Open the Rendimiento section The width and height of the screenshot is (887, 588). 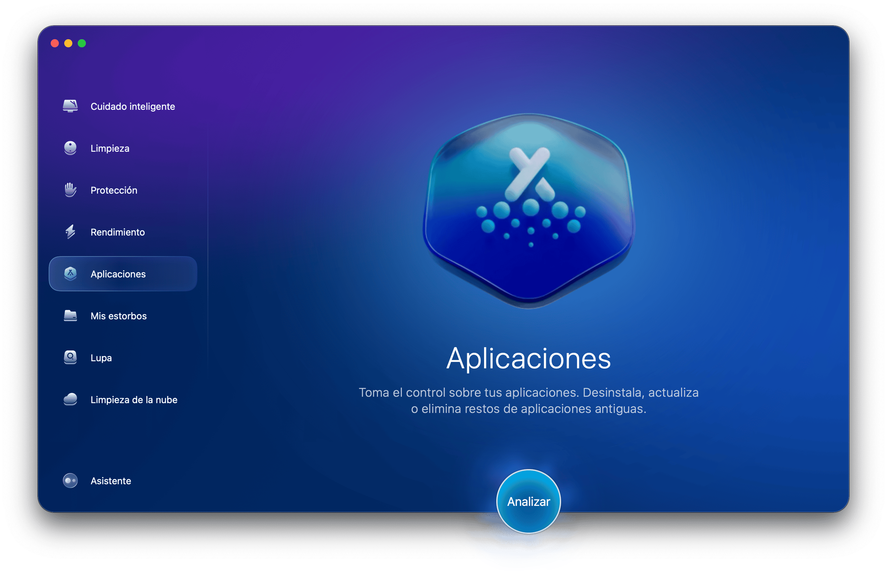(117, 232)
